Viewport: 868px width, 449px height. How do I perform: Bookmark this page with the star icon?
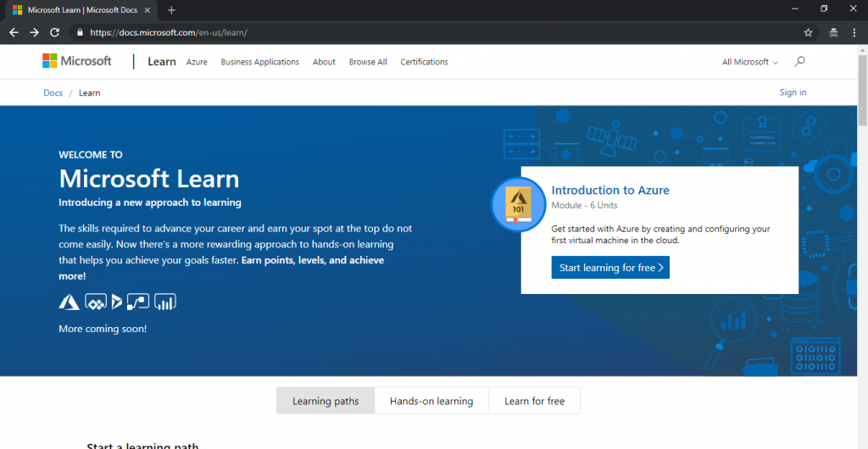point(808,33)
